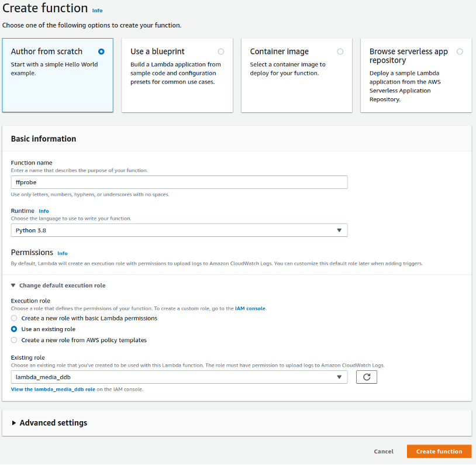
Task: Open the Info help next to Runtime
Action: tap(44, 211)
